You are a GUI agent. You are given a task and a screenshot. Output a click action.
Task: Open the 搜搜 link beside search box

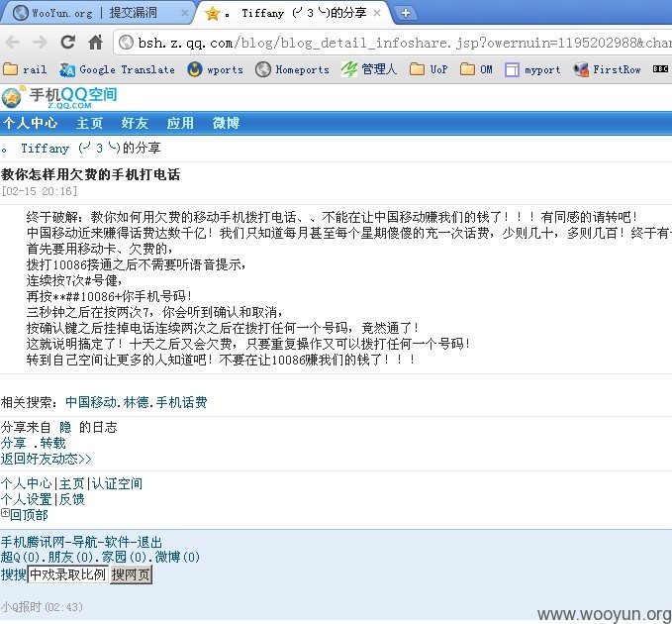point(13,574)
